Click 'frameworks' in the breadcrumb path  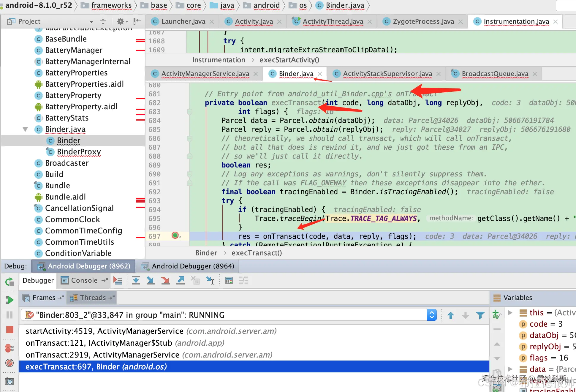(x=111, y=5)
